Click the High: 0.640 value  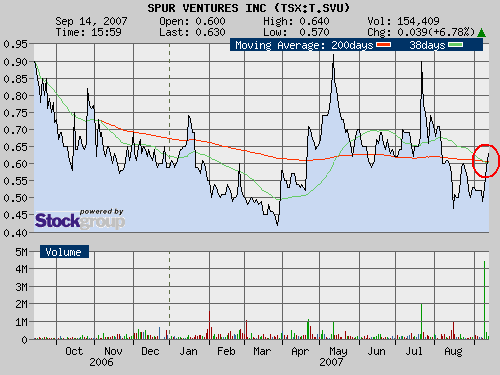tap(296, 21)
